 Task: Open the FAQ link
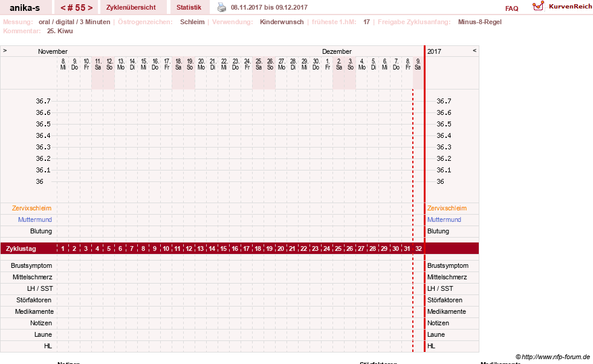pos(511,8)
